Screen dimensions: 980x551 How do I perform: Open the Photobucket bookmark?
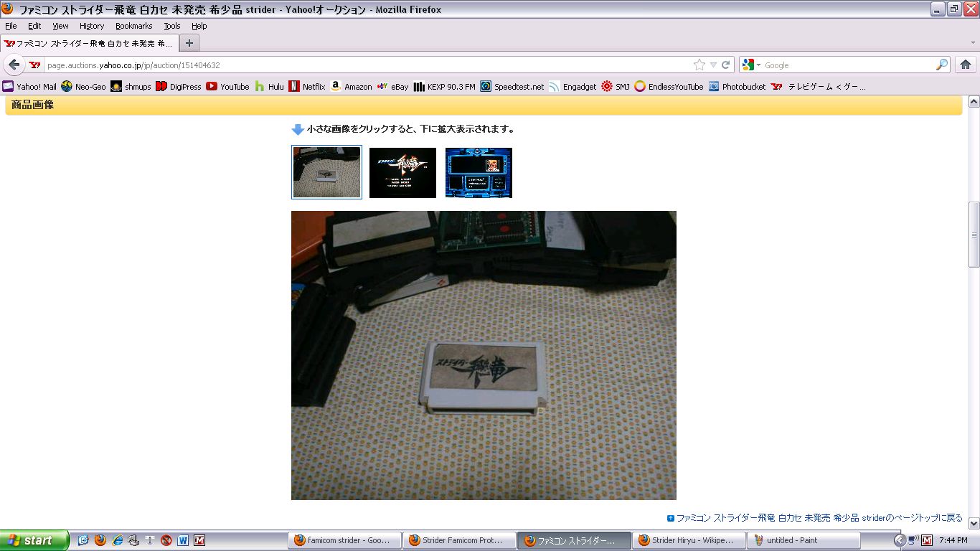[737, 87]
